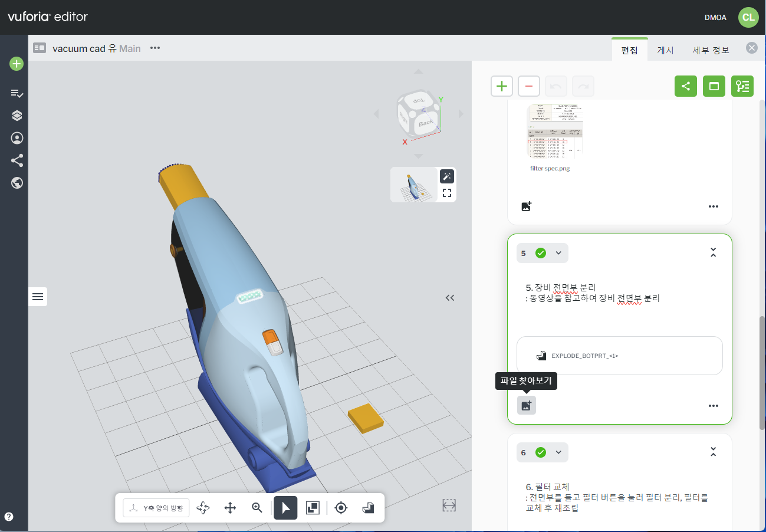Click the red minus remove step button

coord(529,86)
